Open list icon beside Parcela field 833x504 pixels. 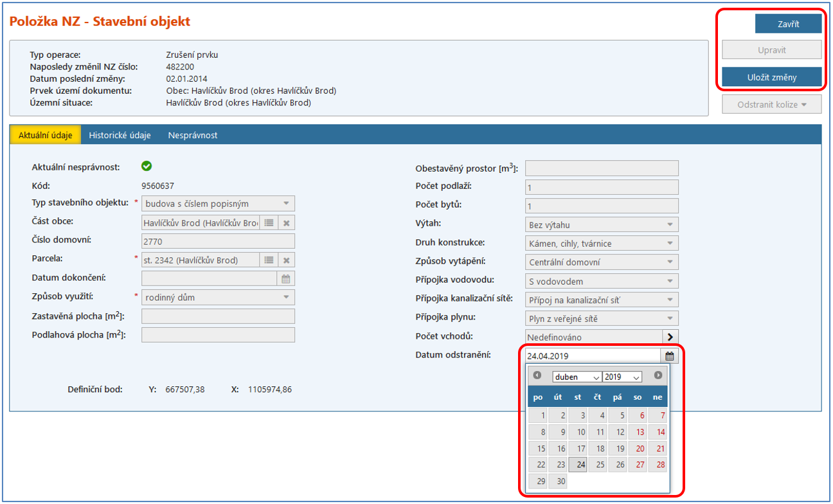pyautogui.click(x=269, y=260)
